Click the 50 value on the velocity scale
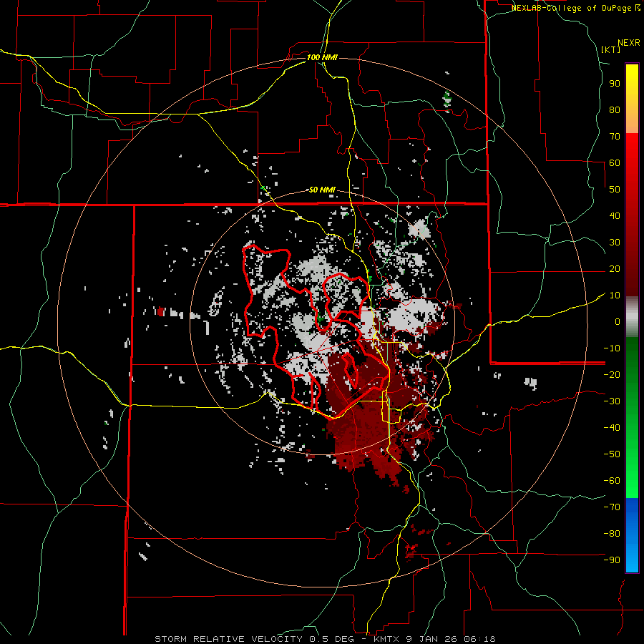 [x=615, y=190]
